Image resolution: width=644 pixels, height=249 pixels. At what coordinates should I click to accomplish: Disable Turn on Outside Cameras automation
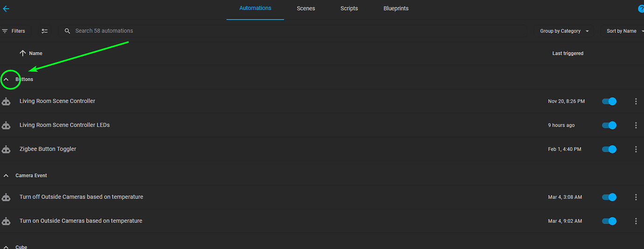coord(609,221)
